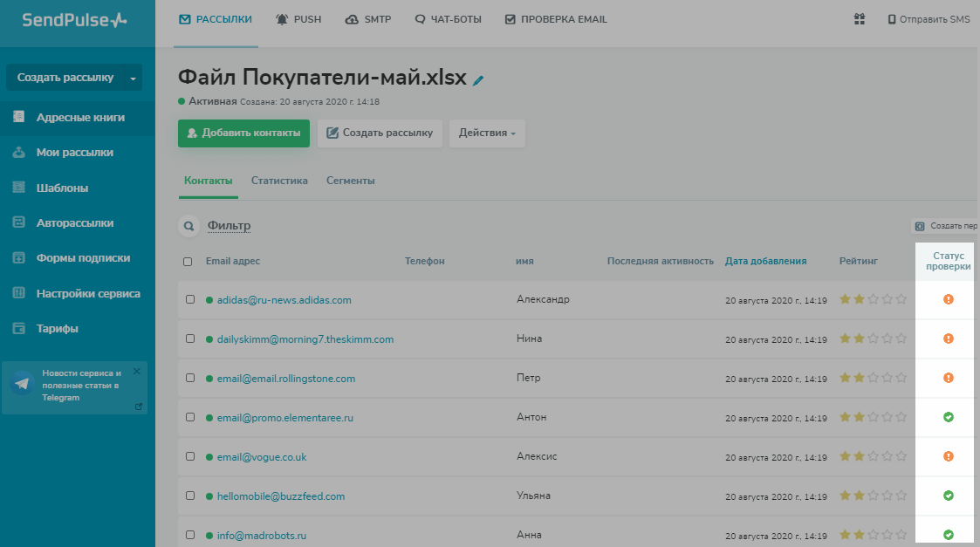Click the gift icon in top bar

pos(859,19)
